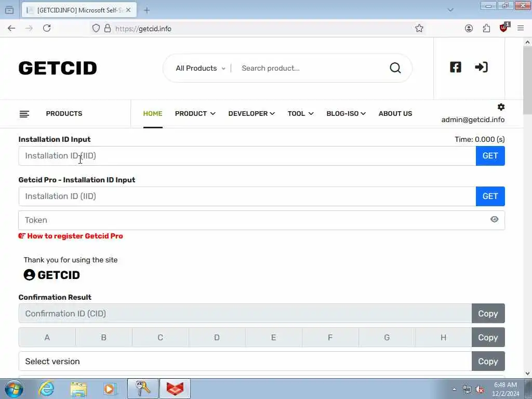This screenshot has width=532, height=399.
Task: Open the tab overview icon at top left
Action: pyautogui.click(x=9, y=10)
